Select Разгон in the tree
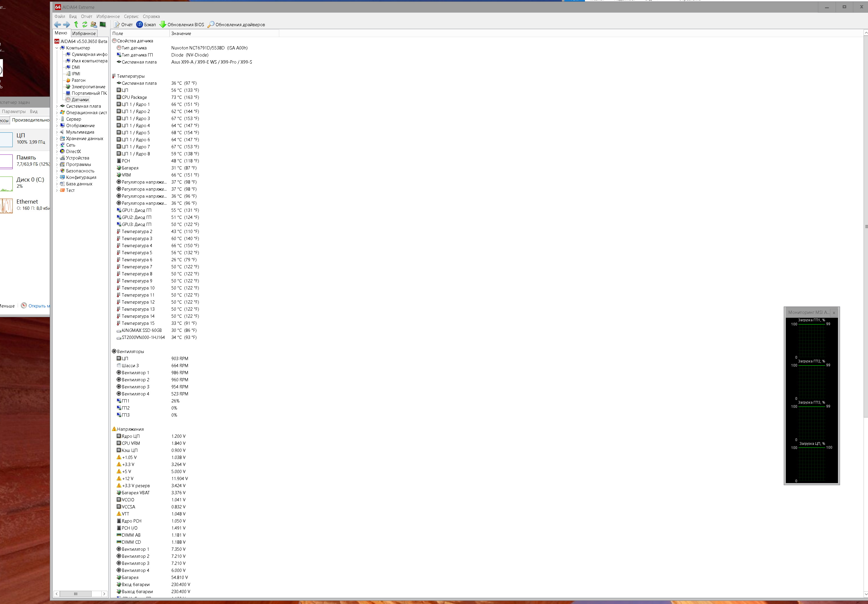Image resolution: width=868 pixels, height=604 pixels. pyautogui.click(x=78, y=80)
